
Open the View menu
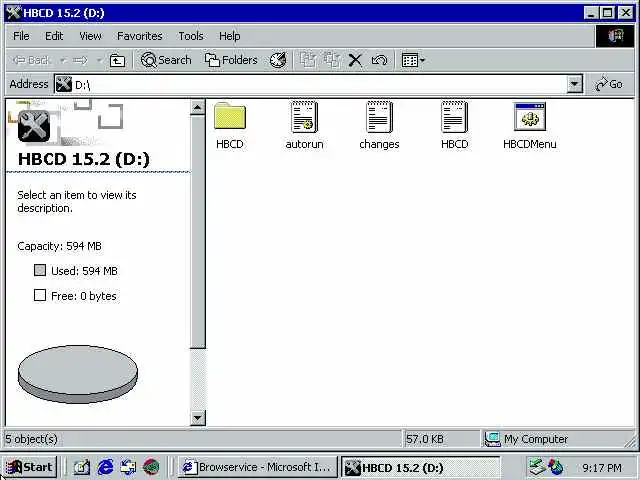[x=90, y=36]
